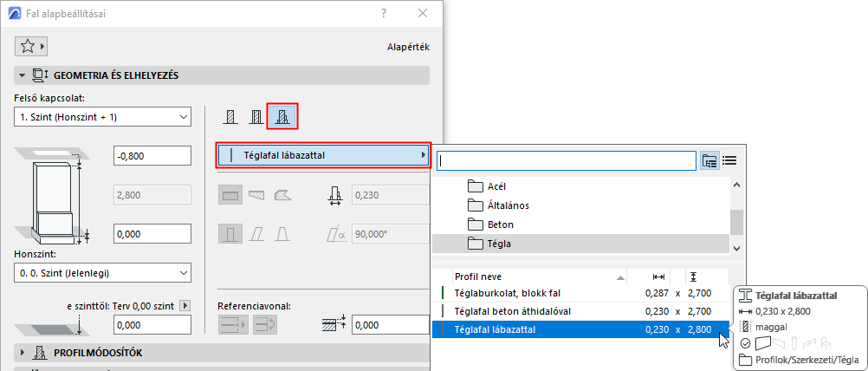868x371 pixels.
Task: Choose Téglafal beton áthidalóval profile
Action: point(513,311)
